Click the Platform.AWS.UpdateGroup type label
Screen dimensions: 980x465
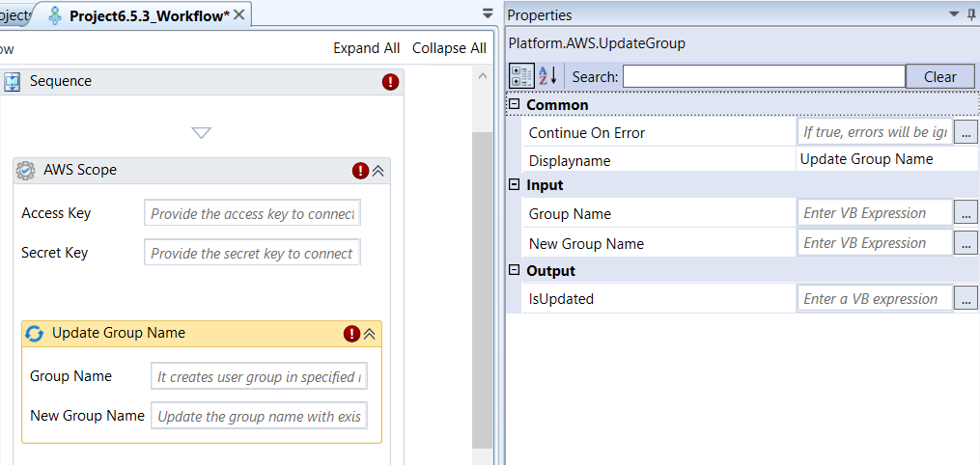click(597, 43)
